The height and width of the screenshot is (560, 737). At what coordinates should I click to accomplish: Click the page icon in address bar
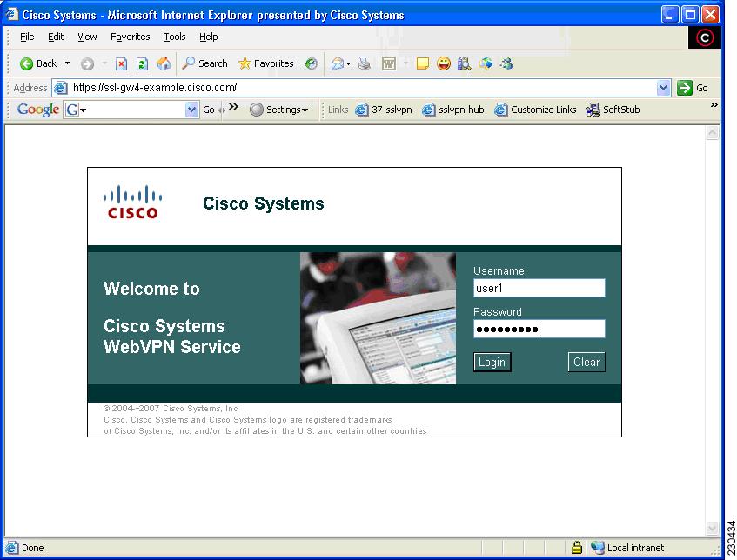point(61,88)
